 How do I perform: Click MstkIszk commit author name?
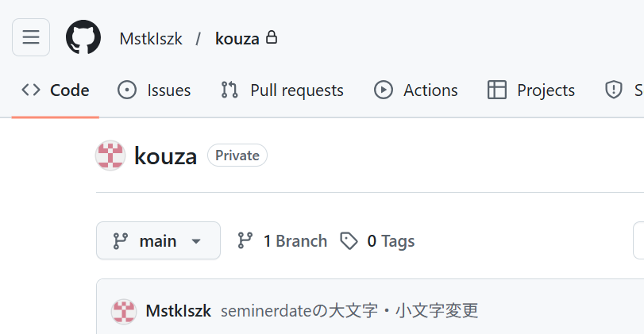pyautogui.click(x=178, y=311)
